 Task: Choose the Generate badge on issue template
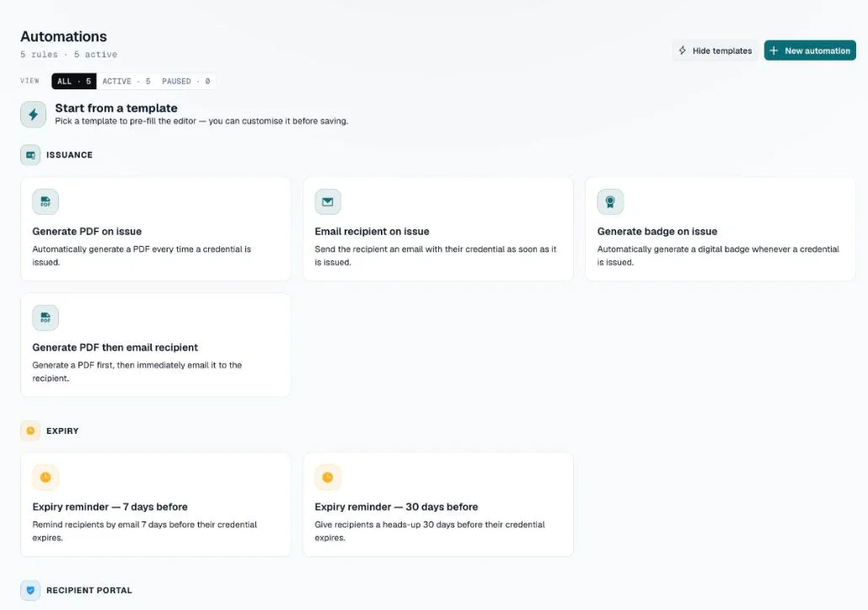pos(721,228)
